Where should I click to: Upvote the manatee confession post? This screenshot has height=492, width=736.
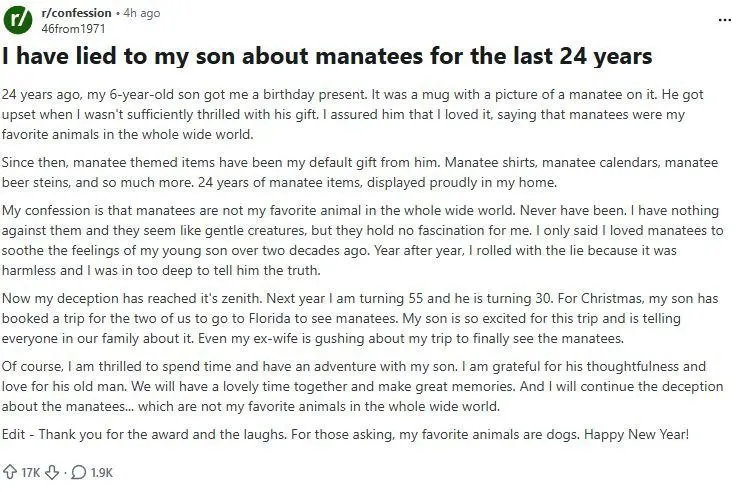coord(10,472)
